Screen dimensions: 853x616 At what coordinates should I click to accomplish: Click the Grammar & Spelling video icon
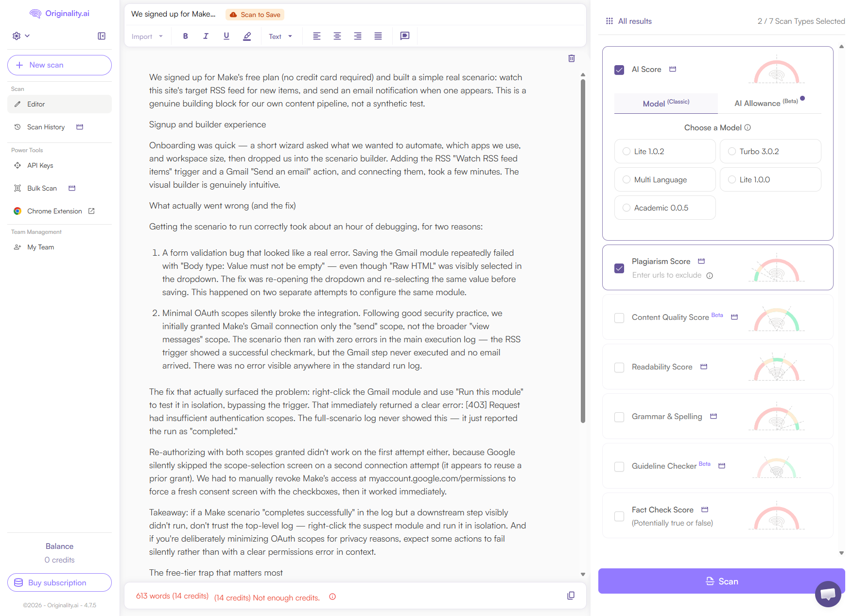(714, 416)
